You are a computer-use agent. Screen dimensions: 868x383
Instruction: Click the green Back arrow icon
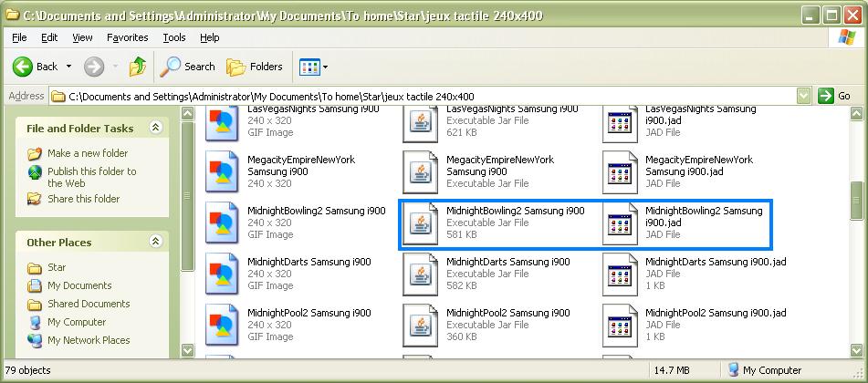point(23,67)
